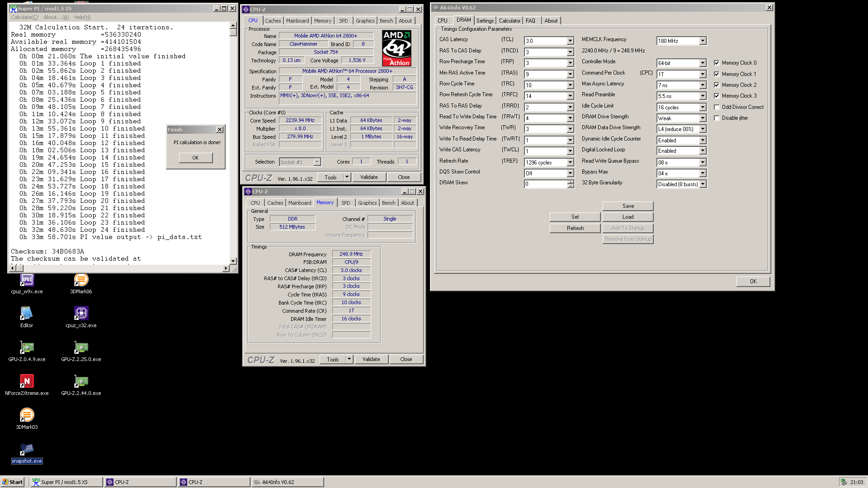Click OK in PI calculation done dialog
This screenshot has width=868, height=488.
coord(195,158)
